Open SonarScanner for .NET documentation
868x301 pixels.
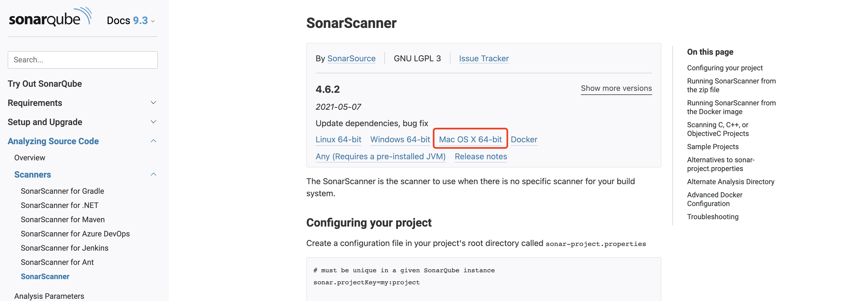point(59,205)
